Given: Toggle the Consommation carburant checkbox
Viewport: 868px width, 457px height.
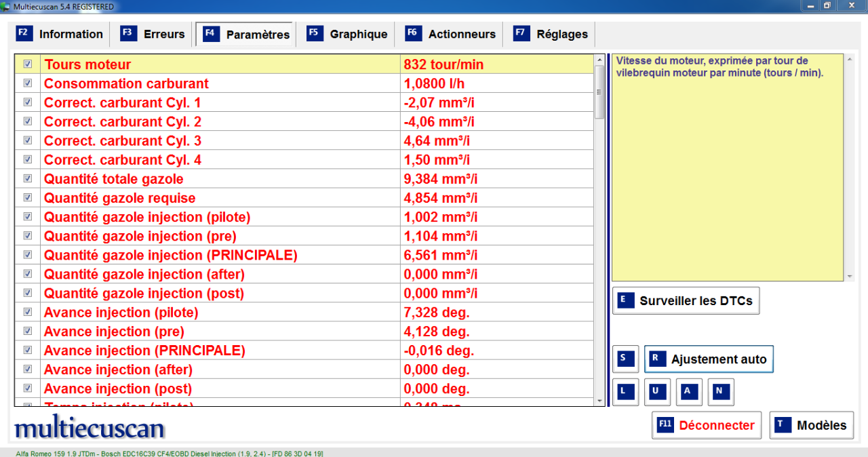Looking at the screenshot, I should click(x=28, y=83).
